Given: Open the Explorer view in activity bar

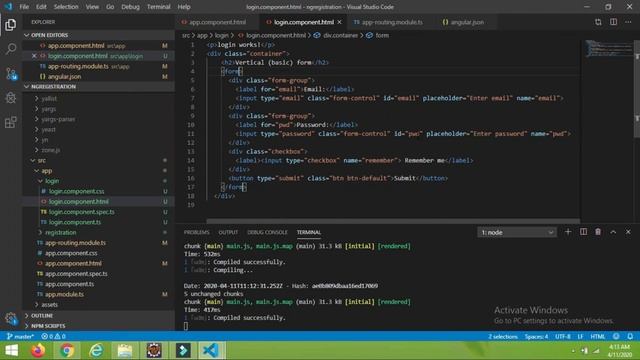Looking at the screenshot, I should click(11, 24).
